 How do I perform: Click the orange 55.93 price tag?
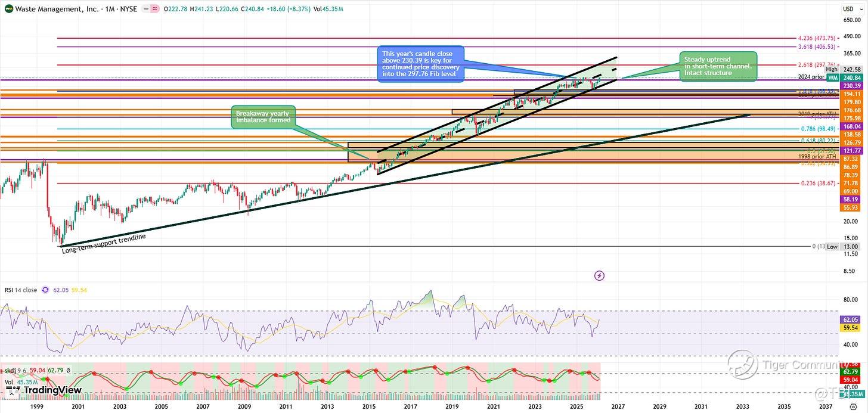[x=851, y=207]
